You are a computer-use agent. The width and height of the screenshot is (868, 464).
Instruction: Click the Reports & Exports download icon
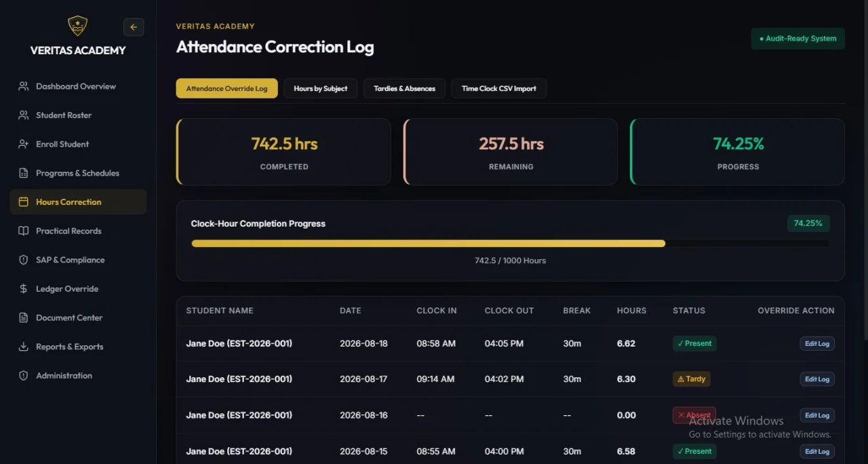coord(24,347)
